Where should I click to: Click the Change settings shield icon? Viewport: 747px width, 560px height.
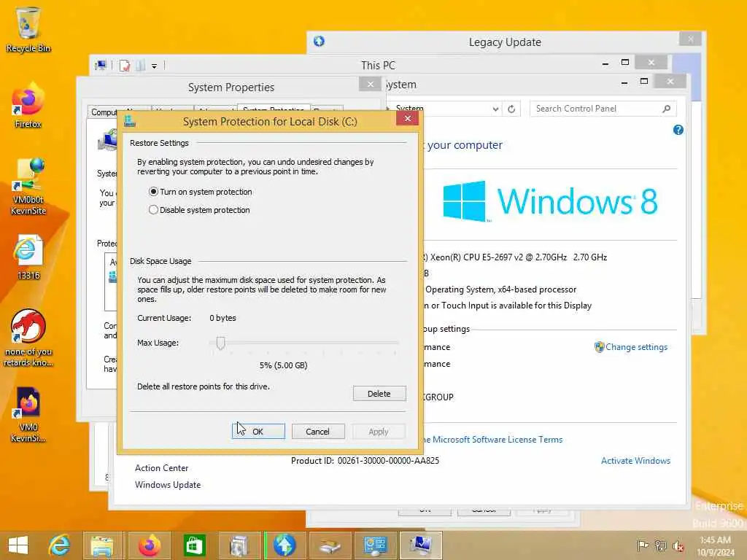[600, 347]
